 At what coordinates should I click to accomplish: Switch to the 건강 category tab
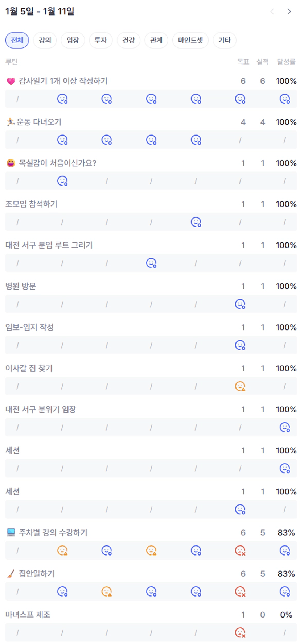(x=128, y=40)
